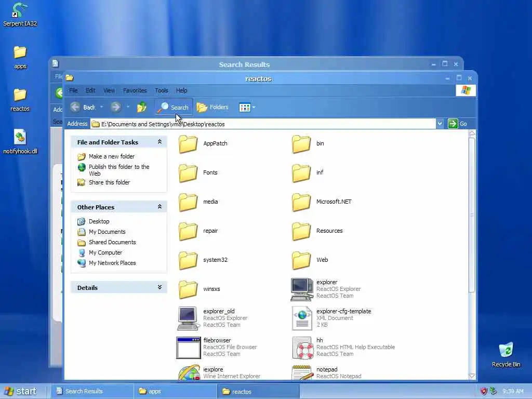532x399 pixels.
Task: Select the media folder
Action: 198,202
